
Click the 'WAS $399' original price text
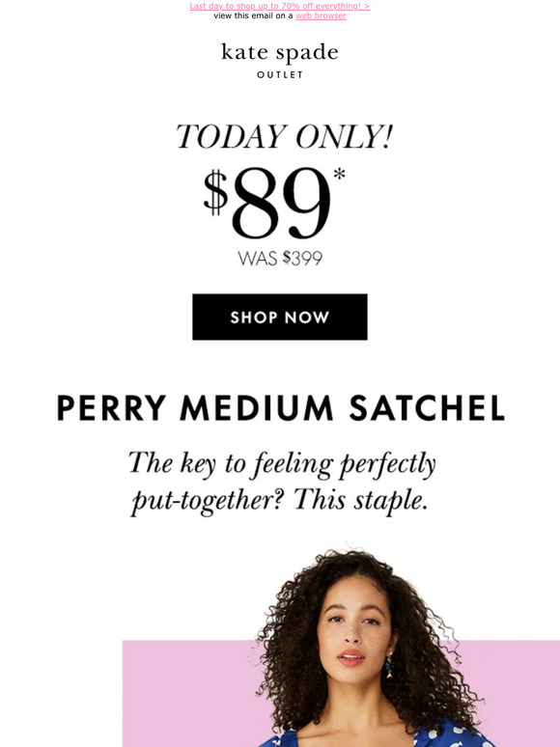pos(280,259)
